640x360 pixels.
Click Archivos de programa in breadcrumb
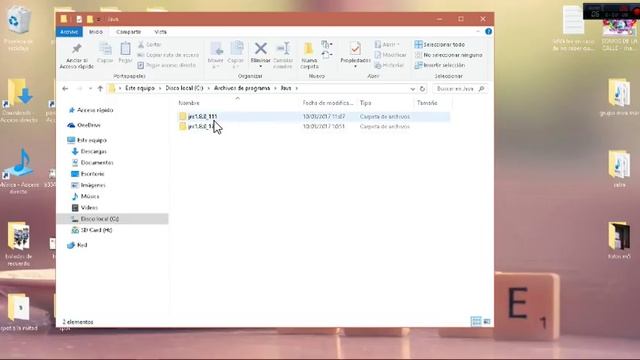click(242, 88)
